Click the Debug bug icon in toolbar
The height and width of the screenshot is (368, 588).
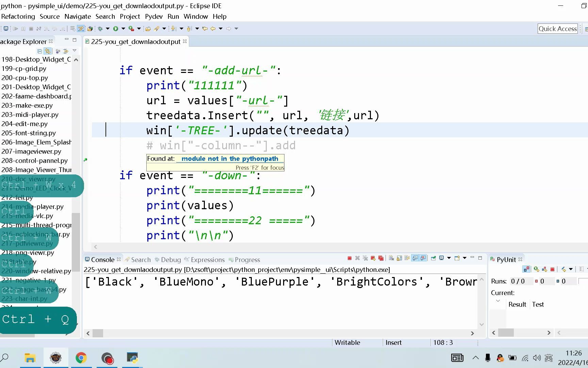100,29
